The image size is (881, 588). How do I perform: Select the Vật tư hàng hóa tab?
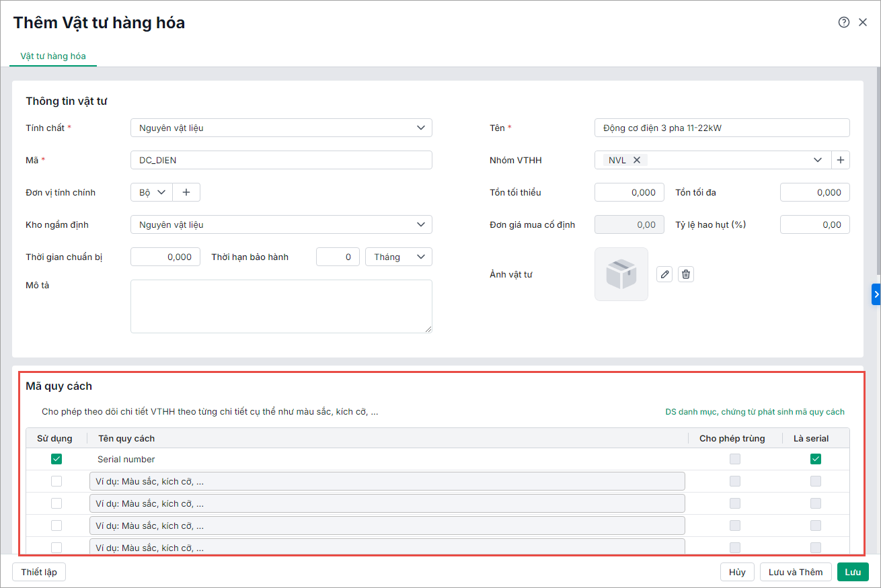click(53, 56)
